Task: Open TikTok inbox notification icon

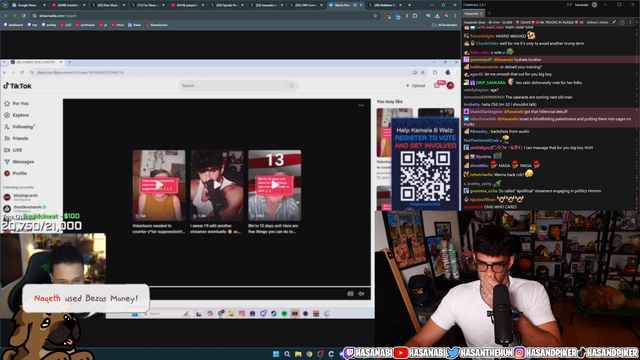Action: point(437,85)
